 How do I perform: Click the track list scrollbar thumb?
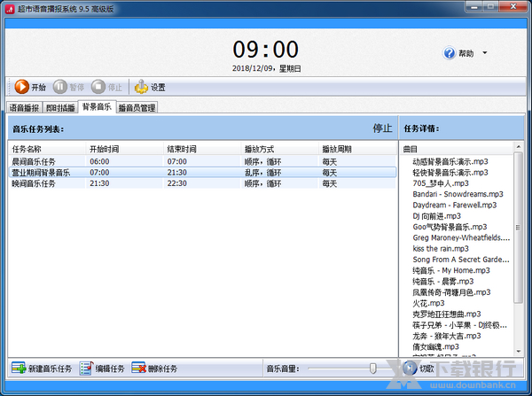pyautogui.click(x=519, y=227)
